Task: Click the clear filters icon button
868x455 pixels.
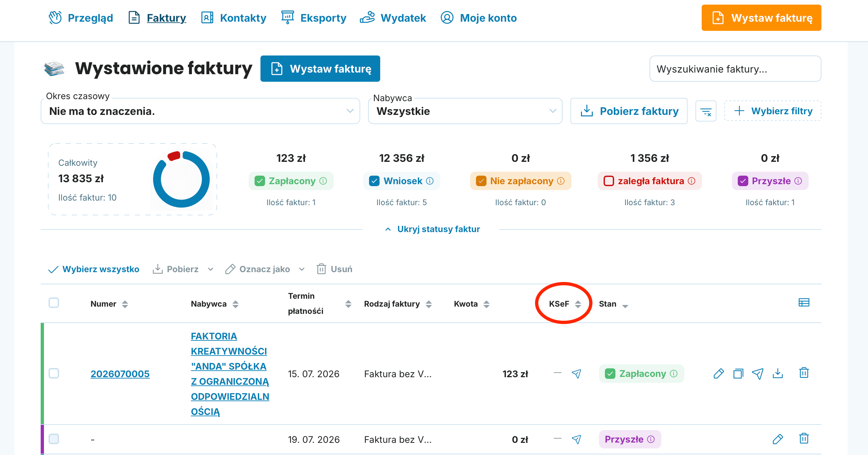Action: coord(706,111)
